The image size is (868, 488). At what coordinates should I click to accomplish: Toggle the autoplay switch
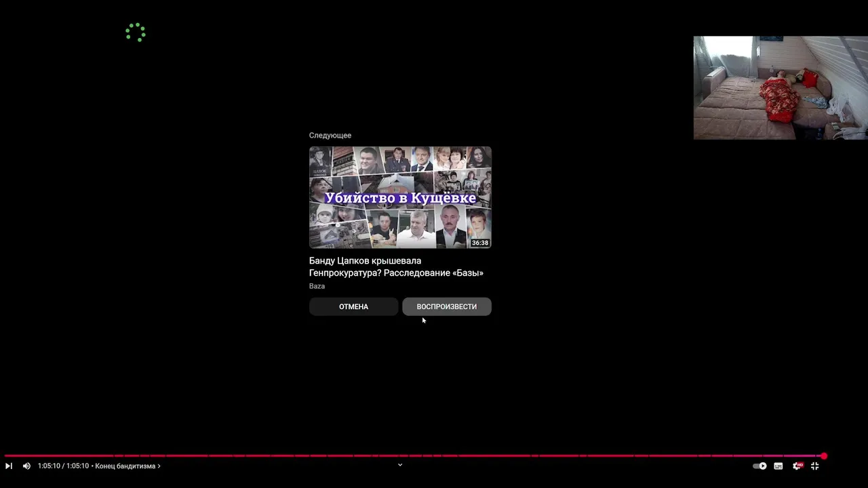[759, 466]
